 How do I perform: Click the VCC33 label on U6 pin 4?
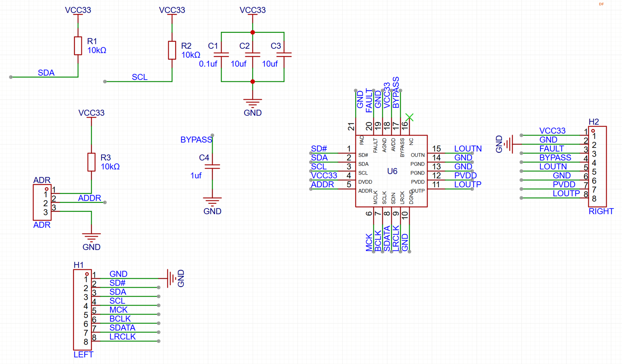tap(324, 176)
